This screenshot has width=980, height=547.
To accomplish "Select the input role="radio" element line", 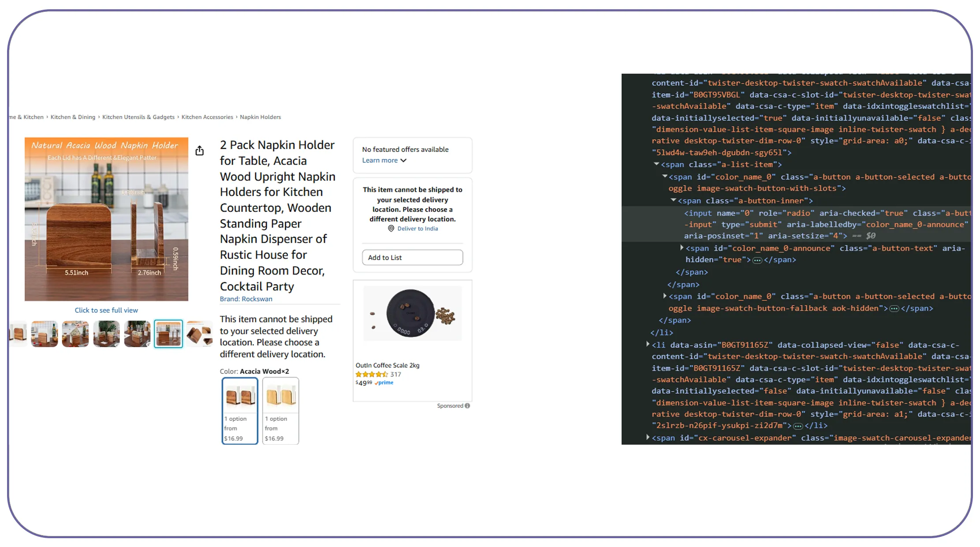I will 797,225.
